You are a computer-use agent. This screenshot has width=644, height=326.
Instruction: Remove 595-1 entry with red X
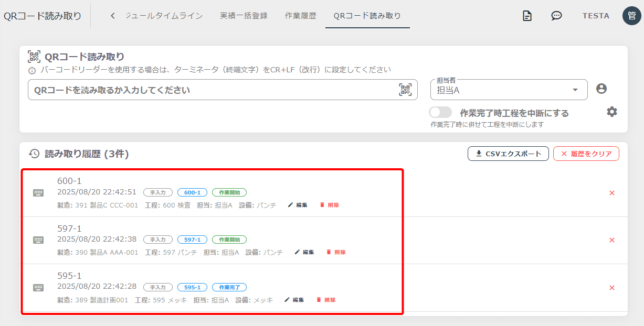click(611, 288)
